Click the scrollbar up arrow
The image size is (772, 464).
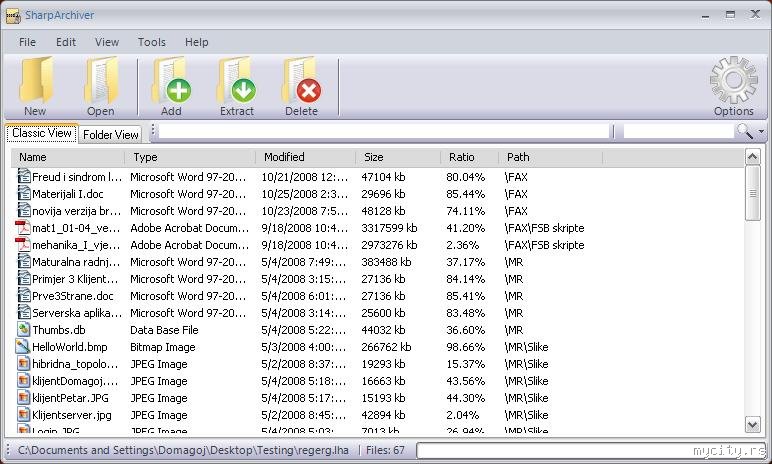coord(752,157)
